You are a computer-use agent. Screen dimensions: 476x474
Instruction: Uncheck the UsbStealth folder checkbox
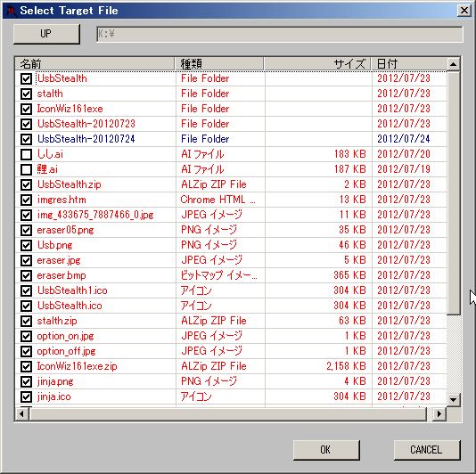[26, 78]
